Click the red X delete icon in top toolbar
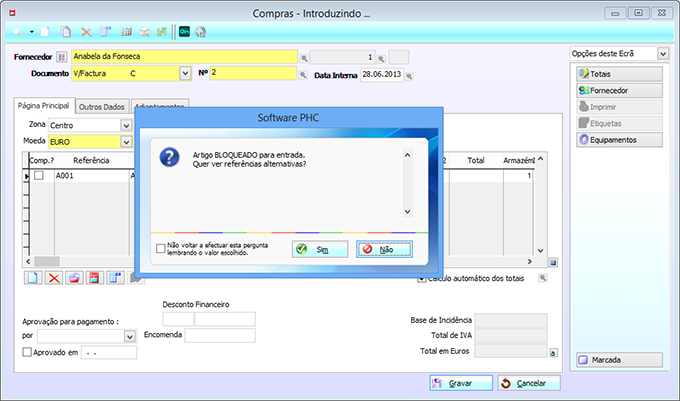Screen dimensions: 680x401 pos(86,32)
